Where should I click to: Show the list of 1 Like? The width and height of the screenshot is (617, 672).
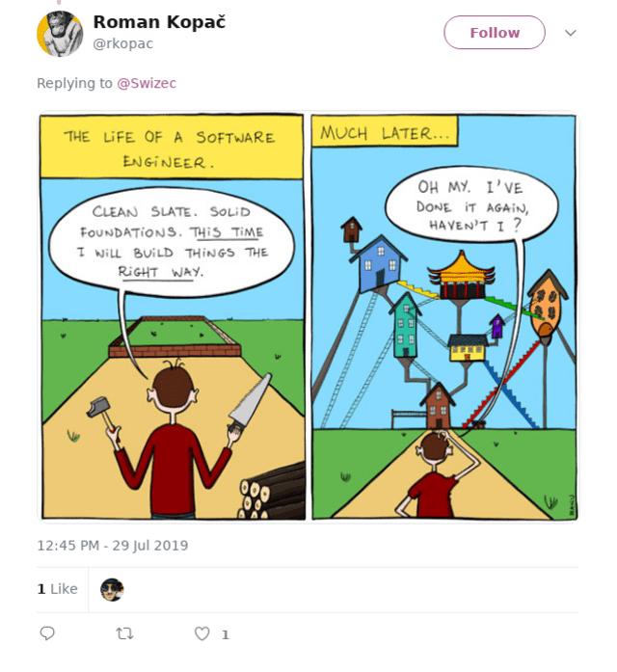point(58,589)
